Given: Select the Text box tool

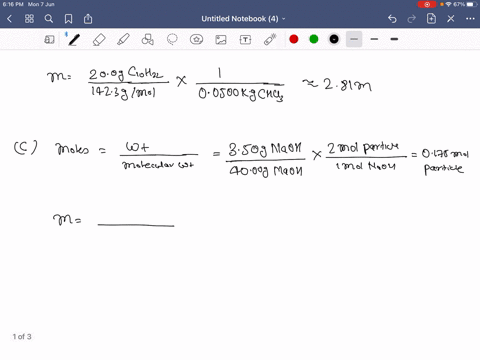Looking at the screenshot, I should (x=245, y=40).
